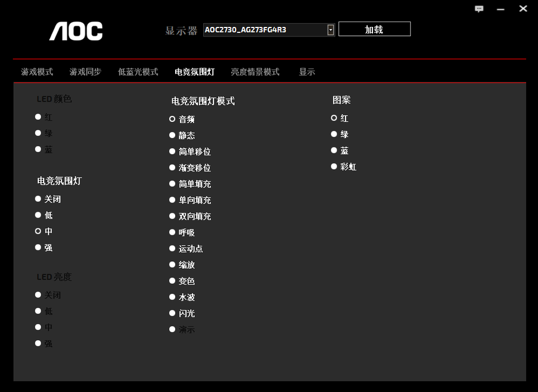Set 电竞氛围灯 to 关闭
Viewport: 538px width, 392px height.
click(38, 199)
